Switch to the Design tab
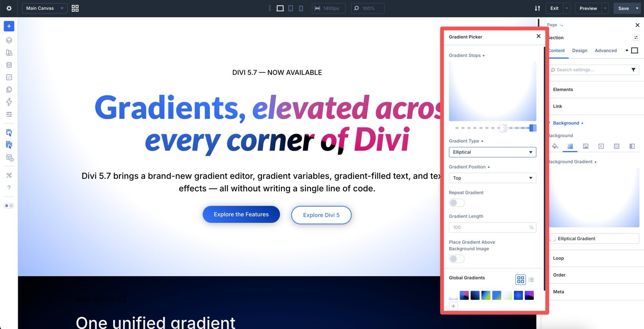This screenshot has width=644, height=329. click(x=579, y=50)
